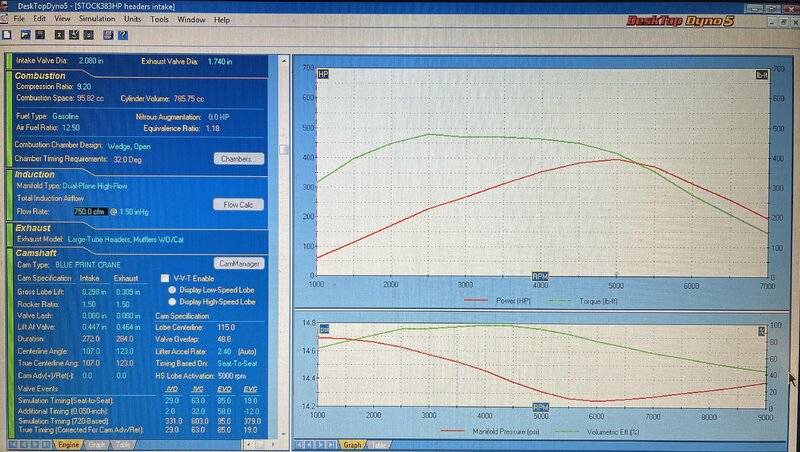Open the CamManager button
Screen dimensions: 800x452
tap(239, 263)
